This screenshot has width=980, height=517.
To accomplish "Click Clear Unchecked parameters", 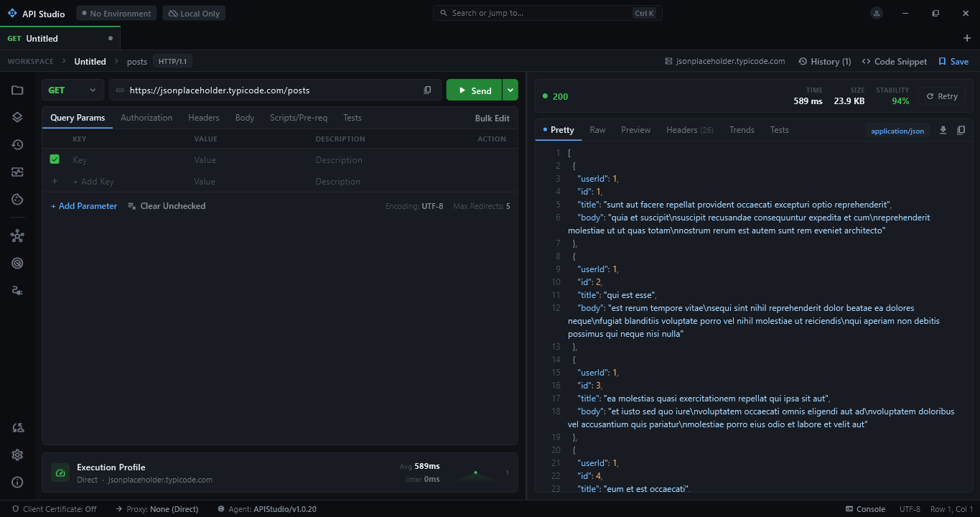I will (167, 206).
